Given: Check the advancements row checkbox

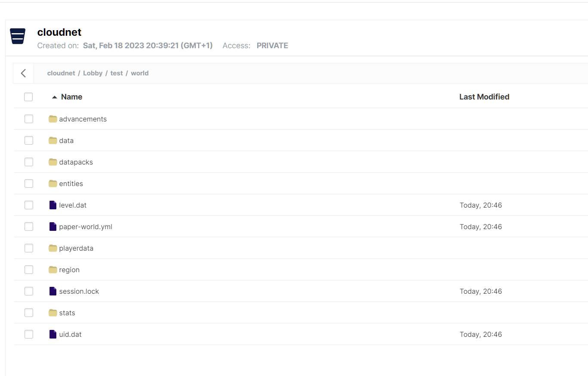Looking at the screenshot, I should (x=29, y=119).
